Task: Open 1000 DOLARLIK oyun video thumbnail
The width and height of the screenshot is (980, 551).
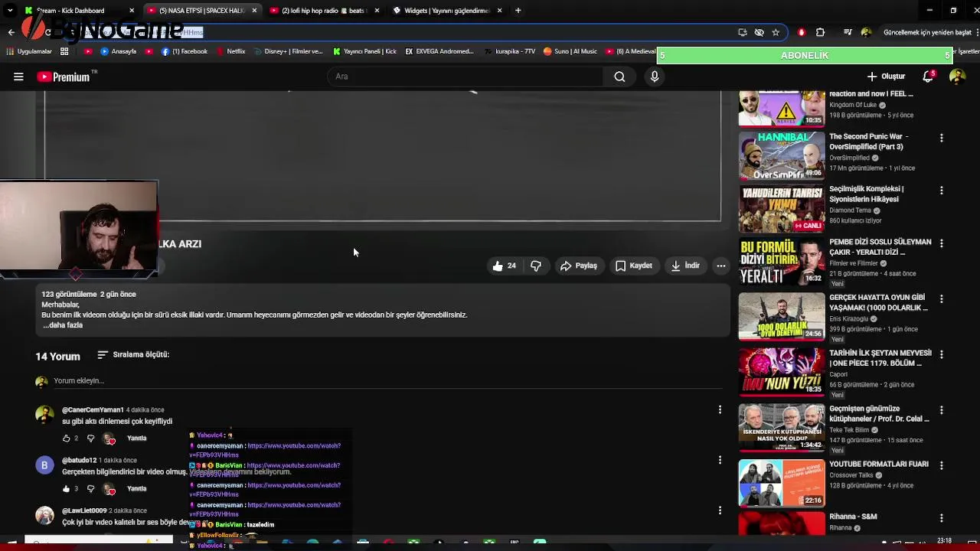Action: click(x=781, y=316)
